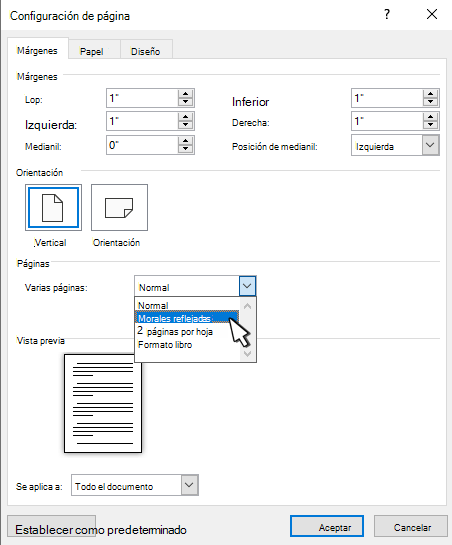Screen dimensions: 452x545
Task: Open the Posición de medianil dropdown
Action: 430,145
